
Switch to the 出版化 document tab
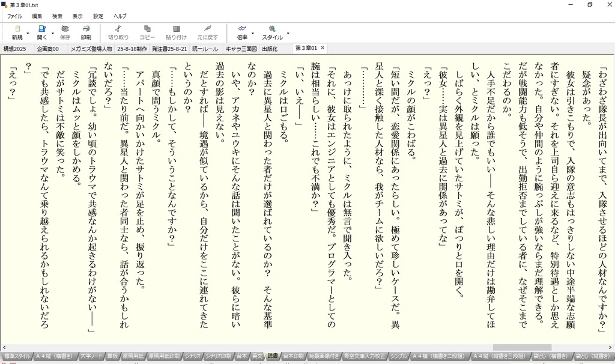[270, 49]
